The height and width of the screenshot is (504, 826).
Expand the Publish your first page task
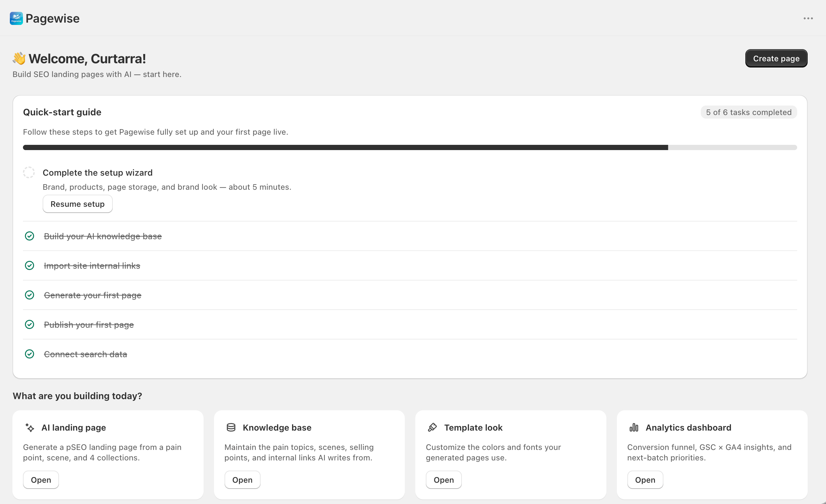pos(89,325)
